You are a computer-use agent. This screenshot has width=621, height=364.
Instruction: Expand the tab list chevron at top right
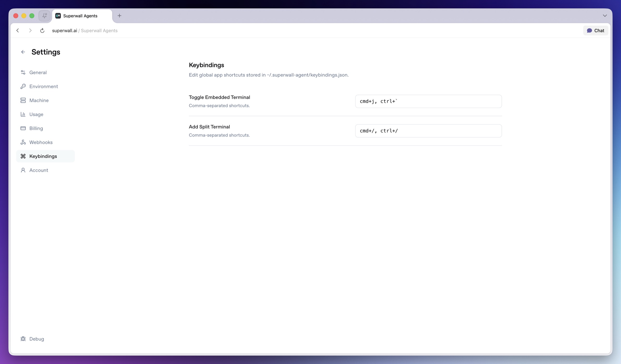pos(605,16)
